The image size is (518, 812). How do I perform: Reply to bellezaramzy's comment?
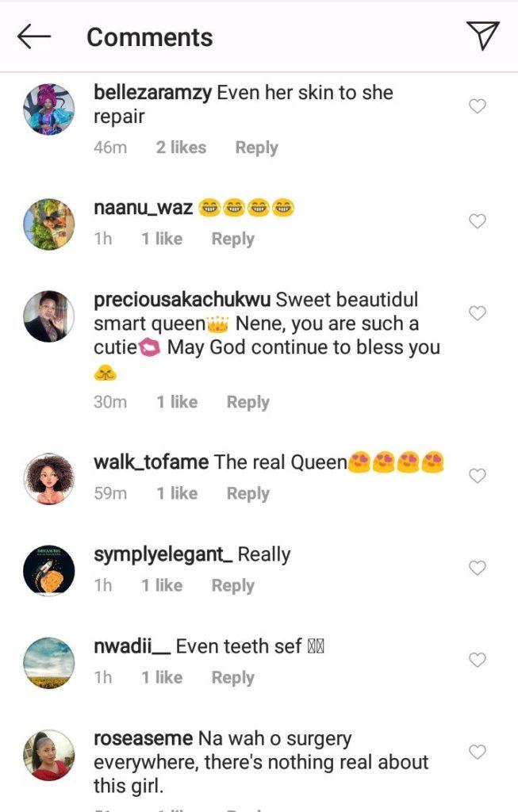click(x=256, y=147)
